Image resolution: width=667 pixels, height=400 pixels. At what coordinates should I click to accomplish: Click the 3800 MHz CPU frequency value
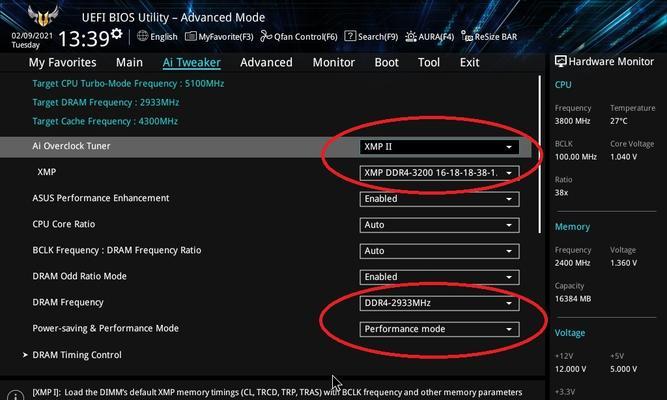tap(572, 121)
